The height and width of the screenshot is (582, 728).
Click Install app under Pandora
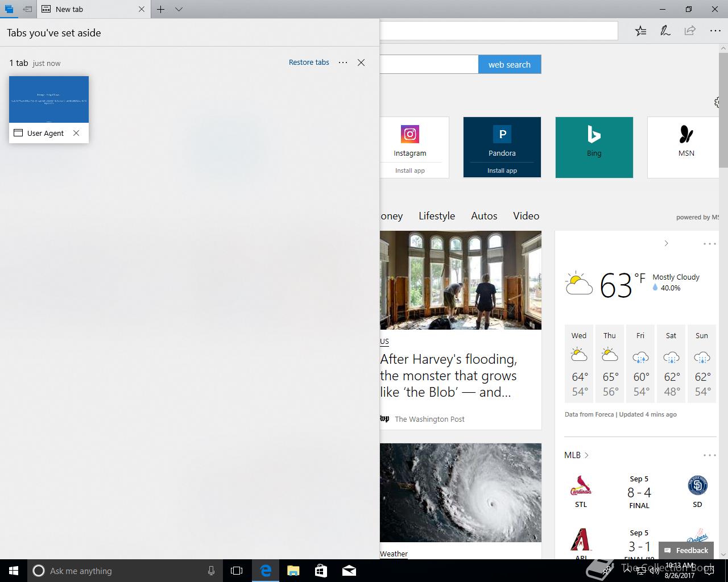click(x=502, y=171)
